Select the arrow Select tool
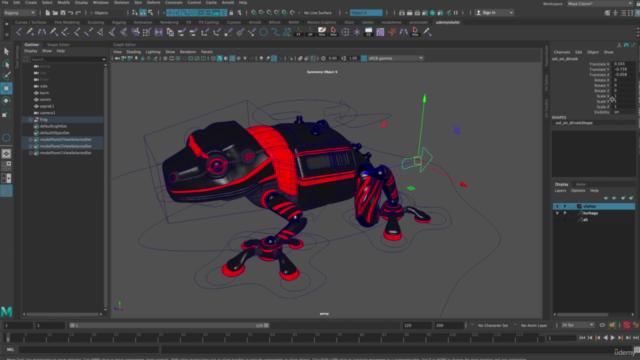This screenshot has width=640, height=360. (6, 51)
